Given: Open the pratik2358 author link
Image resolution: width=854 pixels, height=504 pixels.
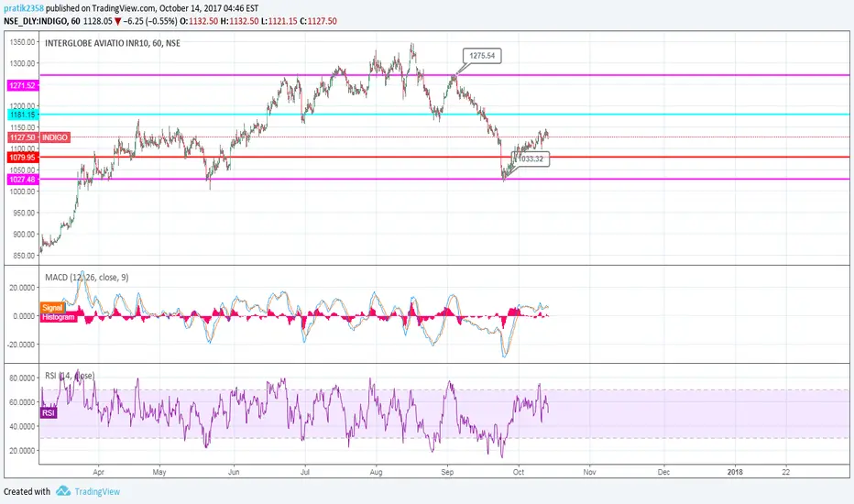Looking at the screenshot, I should click(x=24, y=8).
